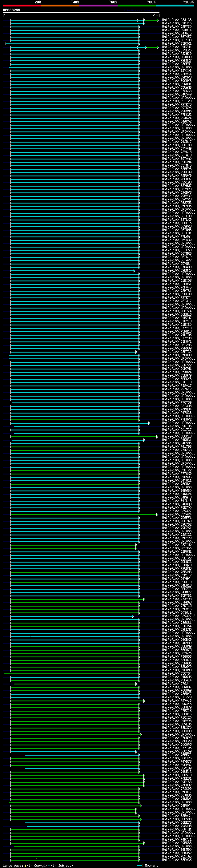This screenshot has height=868, width=197.
Task: Select the UniRef100_Q801G9 label
Action: click(x=177, y=769)
